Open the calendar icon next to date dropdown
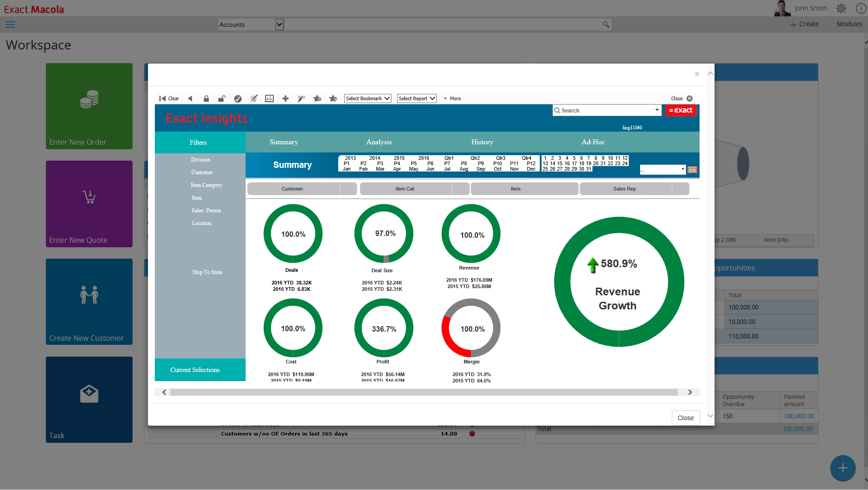Image resolution: width=868 pixels, height=490 pixels. (692, 170)
